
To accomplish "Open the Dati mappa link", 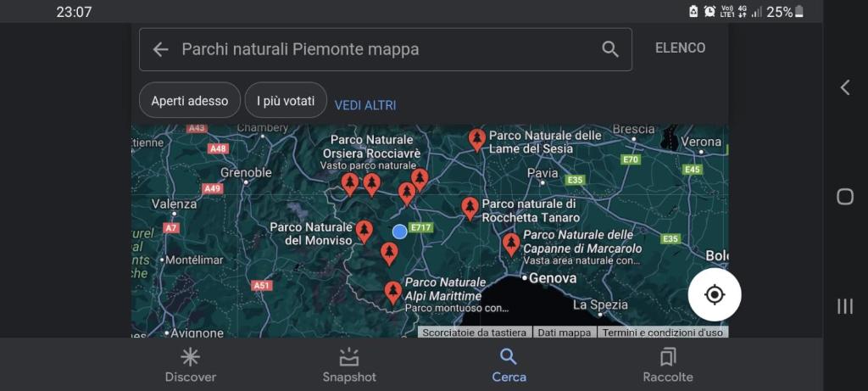I will pos(565,332).
